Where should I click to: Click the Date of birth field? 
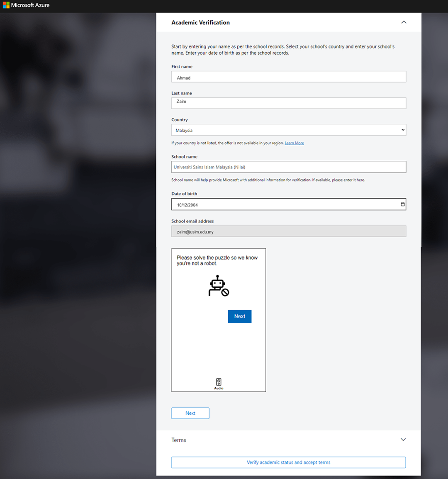click(x=288, y=204)
